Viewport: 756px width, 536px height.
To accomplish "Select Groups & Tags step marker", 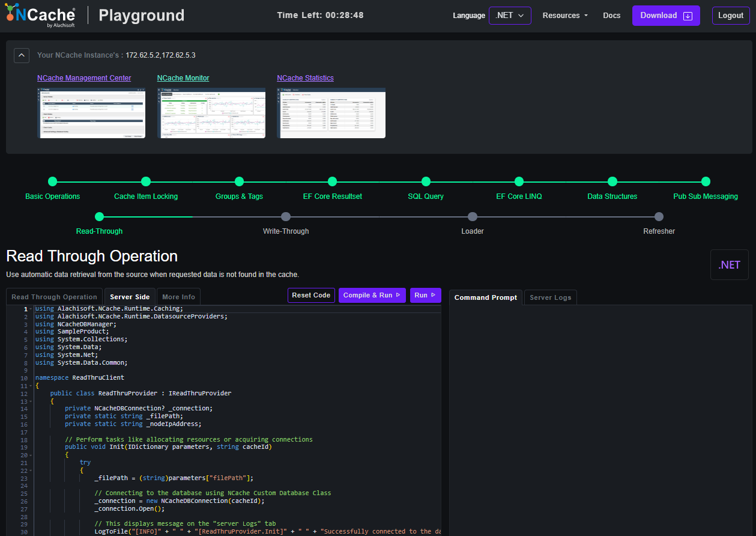I will click(239, 181).
